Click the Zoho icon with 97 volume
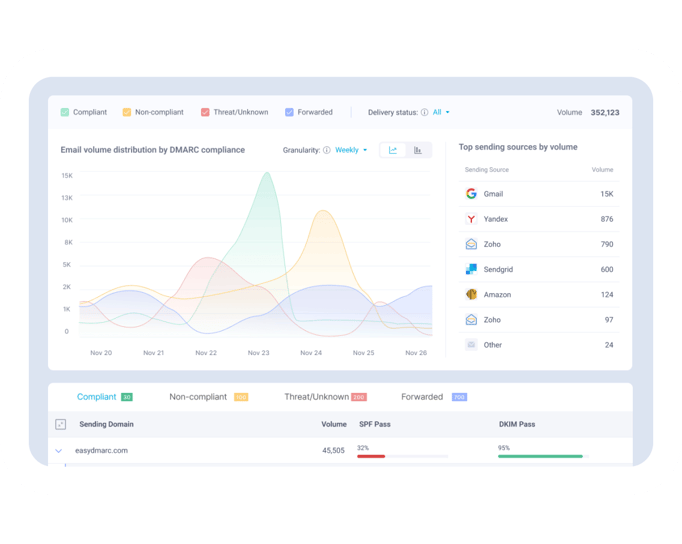This screenshot has height=544, width=682. pyautogui.click(x=471, y=320)
